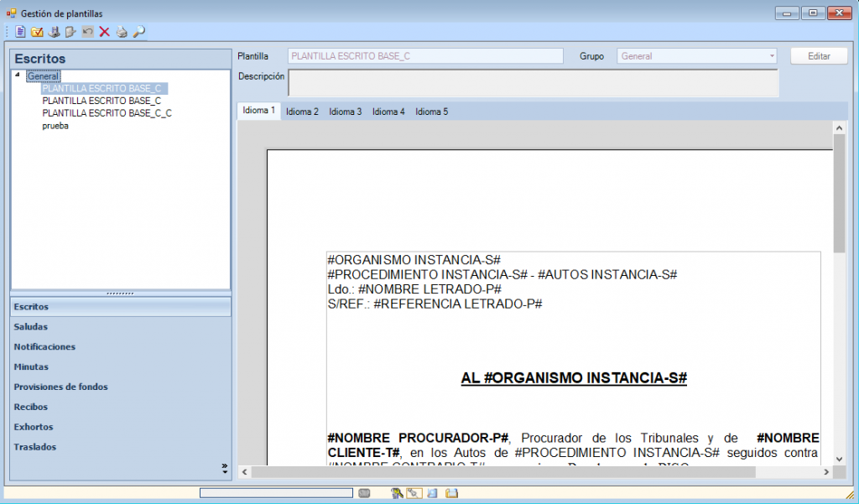Screen dimensions: 859x504
Task: Click the undo arrow toolbar icon
Action: (x=87, y=32)
